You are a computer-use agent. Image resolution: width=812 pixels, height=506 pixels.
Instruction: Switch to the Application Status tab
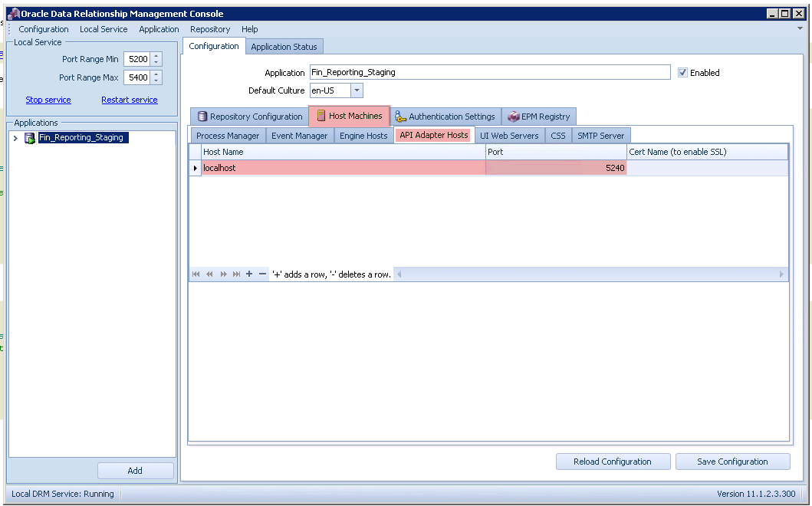(284, 46)
